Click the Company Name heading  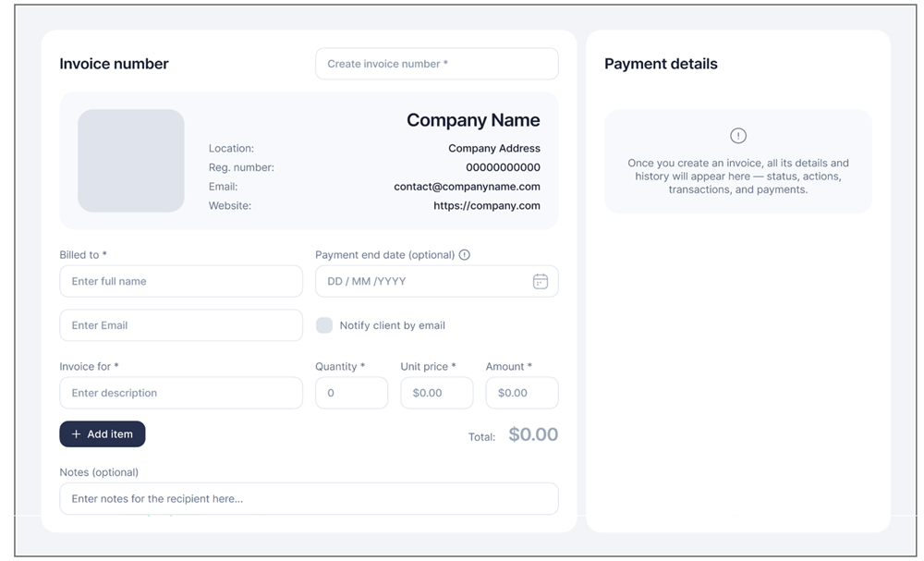472,120
